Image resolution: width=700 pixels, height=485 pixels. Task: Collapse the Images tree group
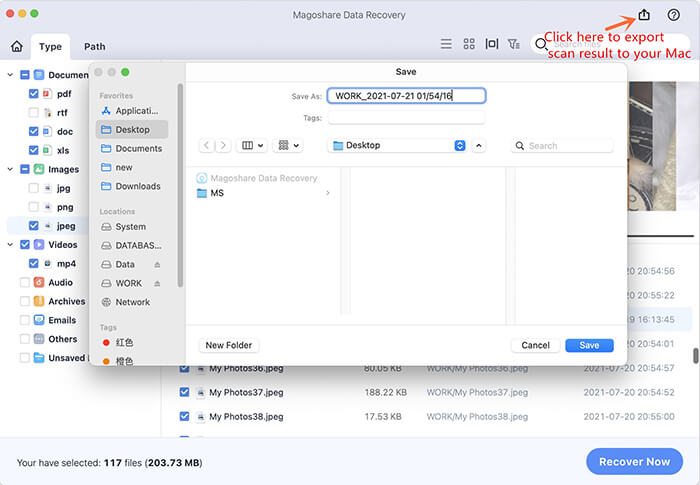click(10, 169)
